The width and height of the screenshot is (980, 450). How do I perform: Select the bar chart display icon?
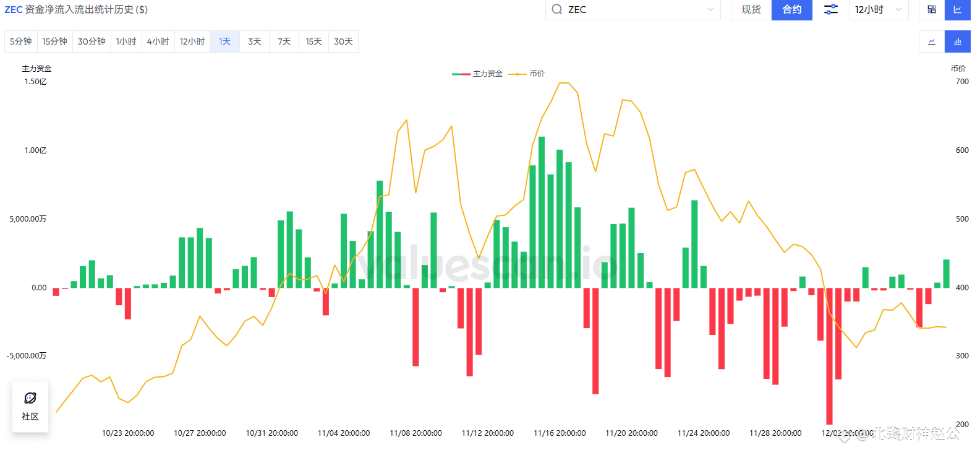pos(958,41)
